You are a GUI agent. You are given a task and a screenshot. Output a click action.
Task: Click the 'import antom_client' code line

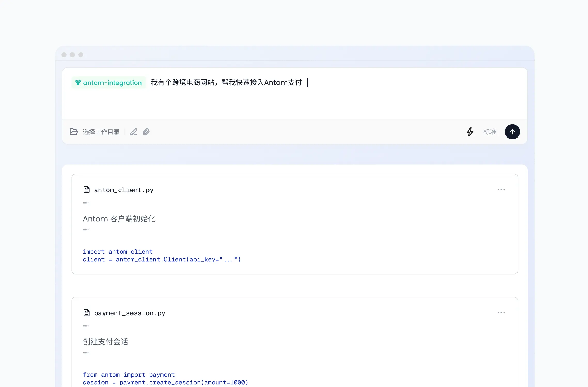pos(118,252)
